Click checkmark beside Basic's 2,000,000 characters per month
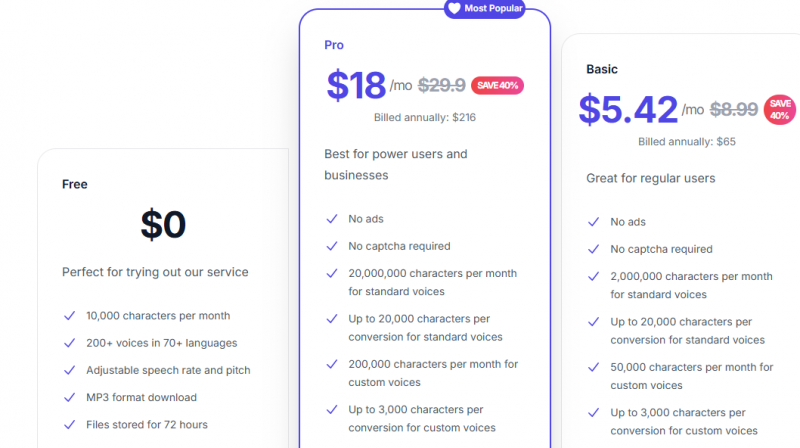The height and width of the screenshot is (448, 800). click(594, 276)
